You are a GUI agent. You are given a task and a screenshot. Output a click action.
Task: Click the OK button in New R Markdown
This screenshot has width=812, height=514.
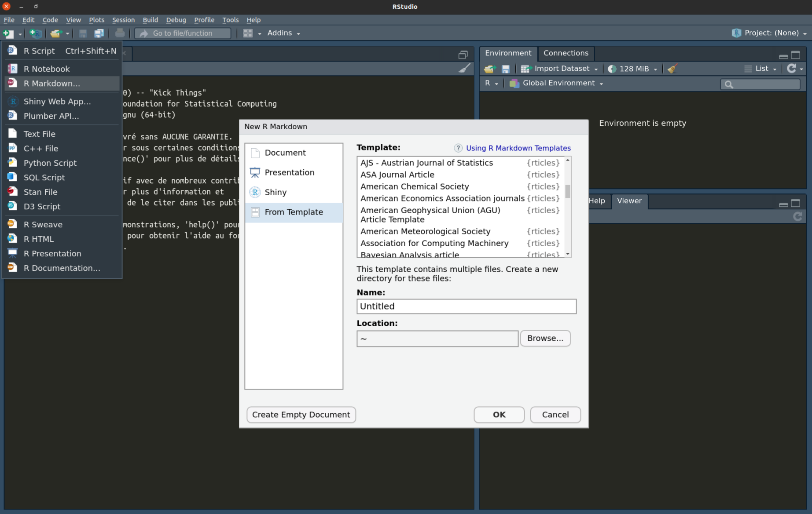coord(499,415)
